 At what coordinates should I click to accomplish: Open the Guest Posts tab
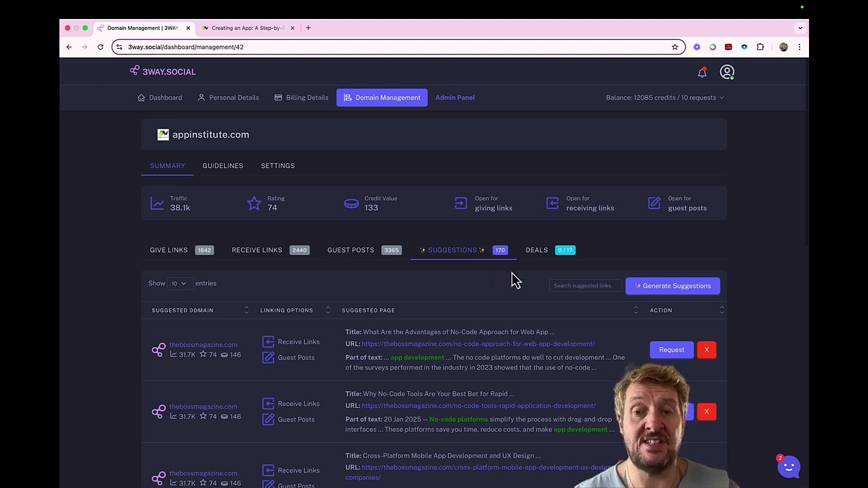coord(364,250)
